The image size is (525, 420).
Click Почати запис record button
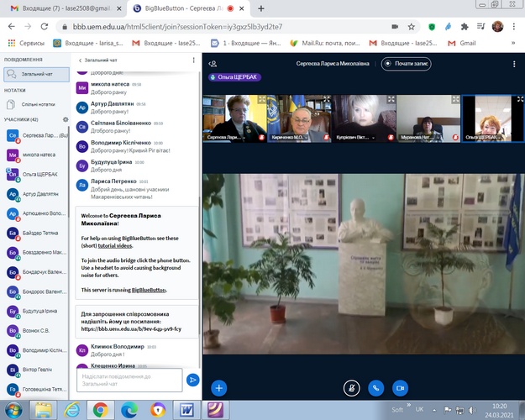[x=406, y=64]
